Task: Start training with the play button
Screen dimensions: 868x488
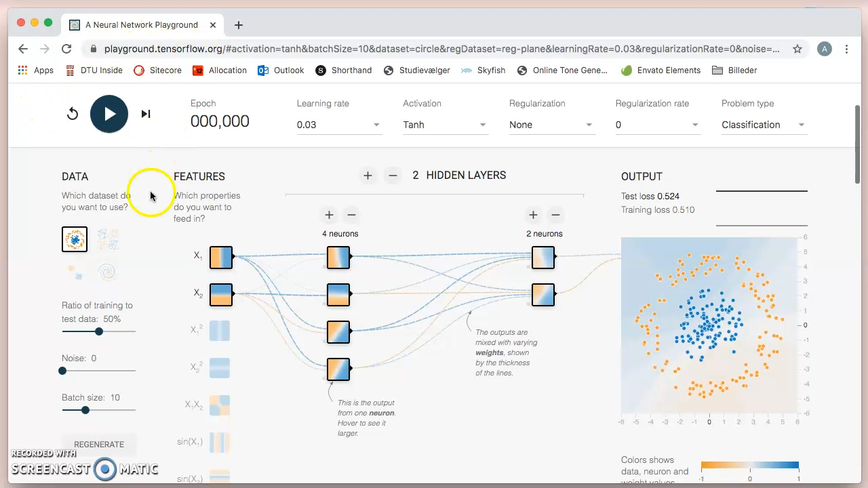Action: (109, 114)
